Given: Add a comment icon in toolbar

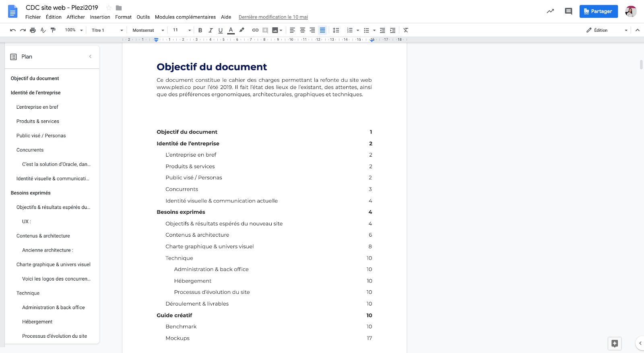Looking at the screenshot, I should pyautogui.click(x=265, y=30).
